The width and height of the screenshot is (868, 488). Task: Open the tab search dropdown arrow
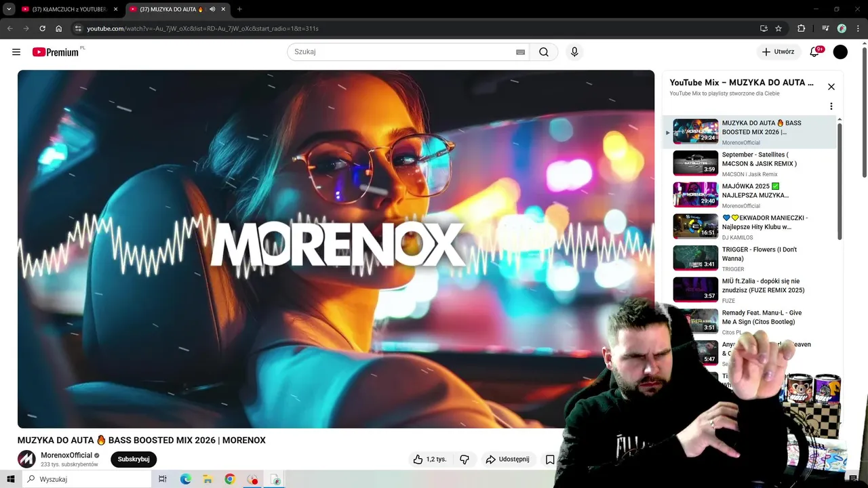click(9, 9)
